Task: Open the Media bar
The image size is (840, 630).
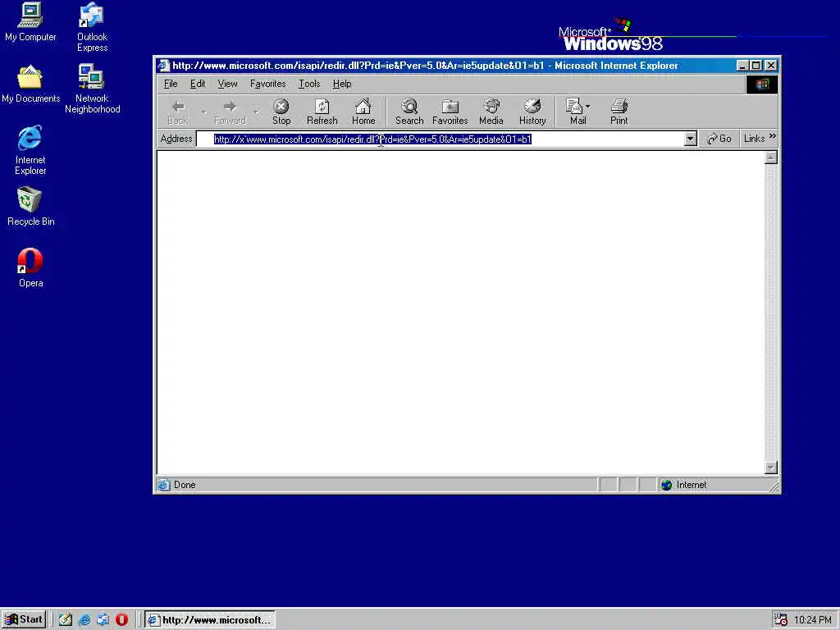Action: pyautogui.click(x=491, y=112)
